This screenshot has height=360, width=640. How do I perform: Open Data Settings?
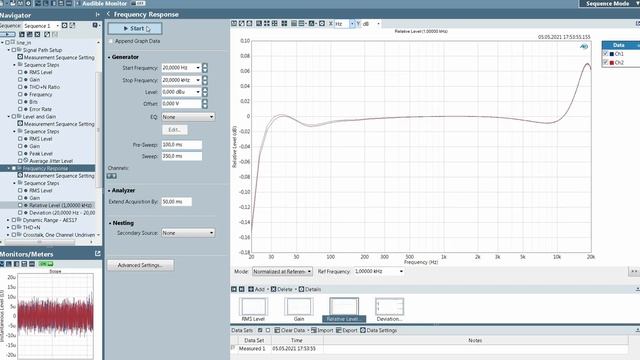pyautogui.click(x=378, y=330)
